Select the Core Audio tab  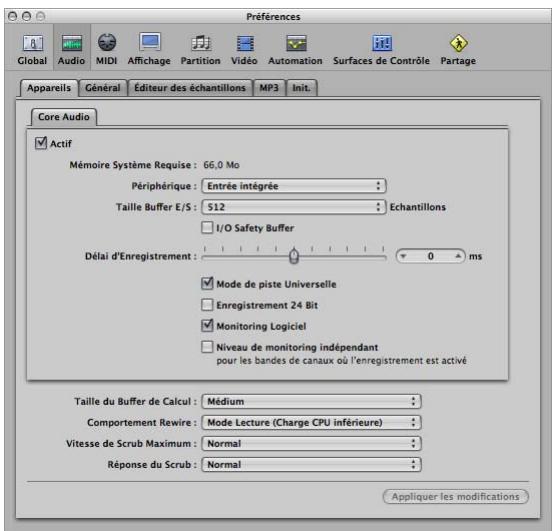pyautogui.click(x=64, y=117)
